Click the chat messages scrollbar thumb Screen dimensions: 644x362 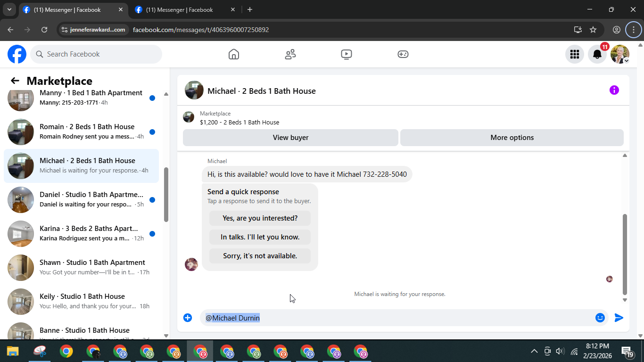[625, 254]
